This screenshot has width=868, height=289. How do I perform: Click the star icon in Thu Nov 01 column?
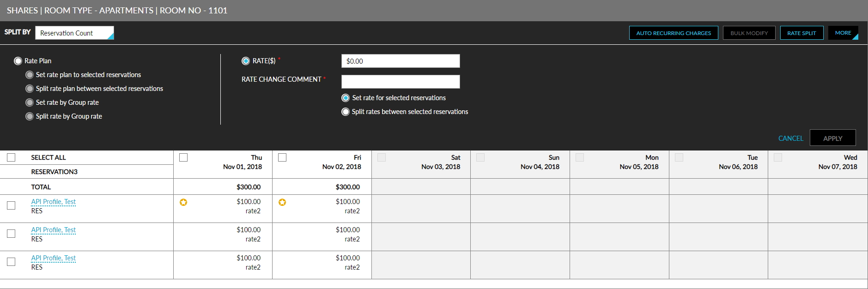pos(183,202)
